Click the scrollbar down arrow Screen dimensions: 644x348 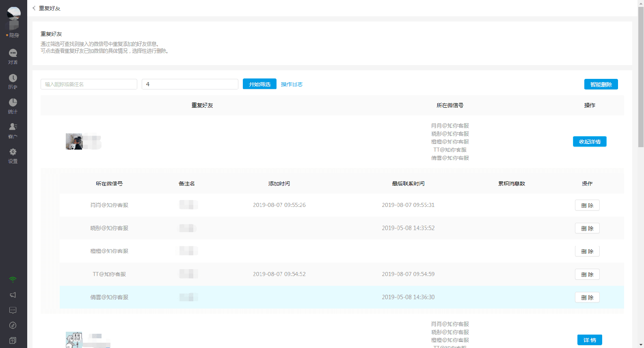coord(641,345)
